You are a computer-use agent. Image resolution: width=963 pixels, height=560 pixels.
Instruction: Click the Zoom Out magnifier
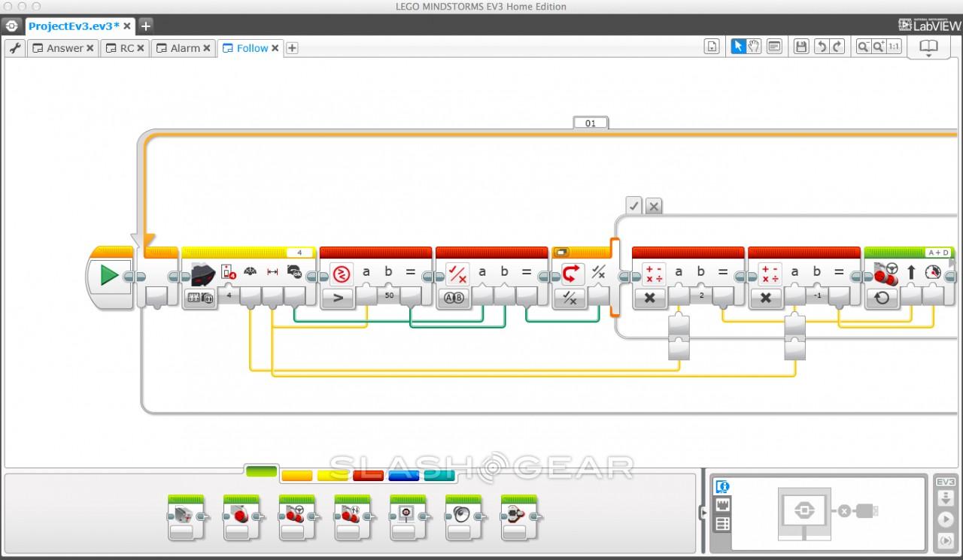click(862, 47)
